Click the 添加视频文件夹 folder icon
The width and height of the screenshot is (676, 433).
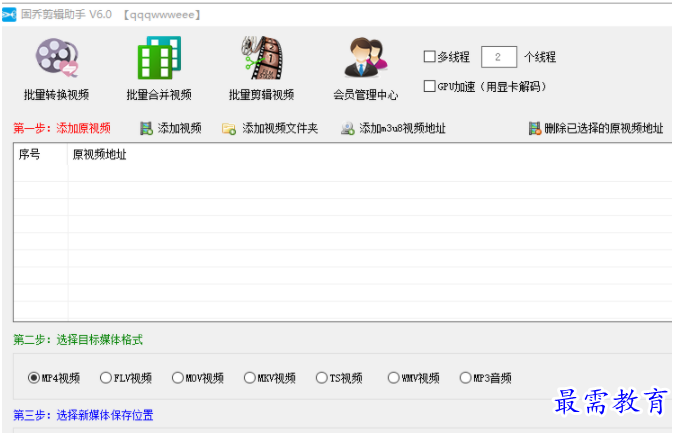(229, 129)
